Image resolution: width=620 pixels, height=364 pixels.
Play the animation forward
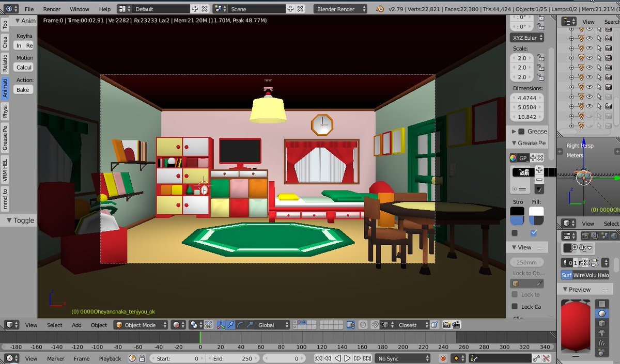(x=347, y=358)
